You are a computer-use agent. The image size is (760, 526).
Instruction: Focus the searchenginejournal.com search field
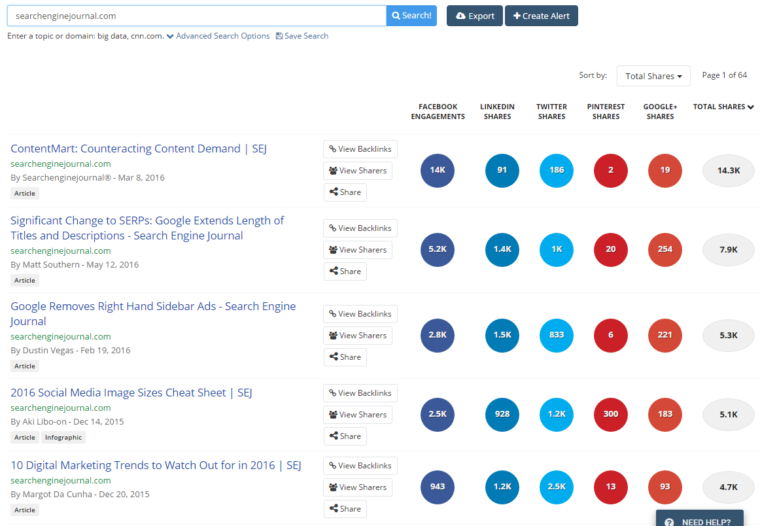[x=197, y=16]
